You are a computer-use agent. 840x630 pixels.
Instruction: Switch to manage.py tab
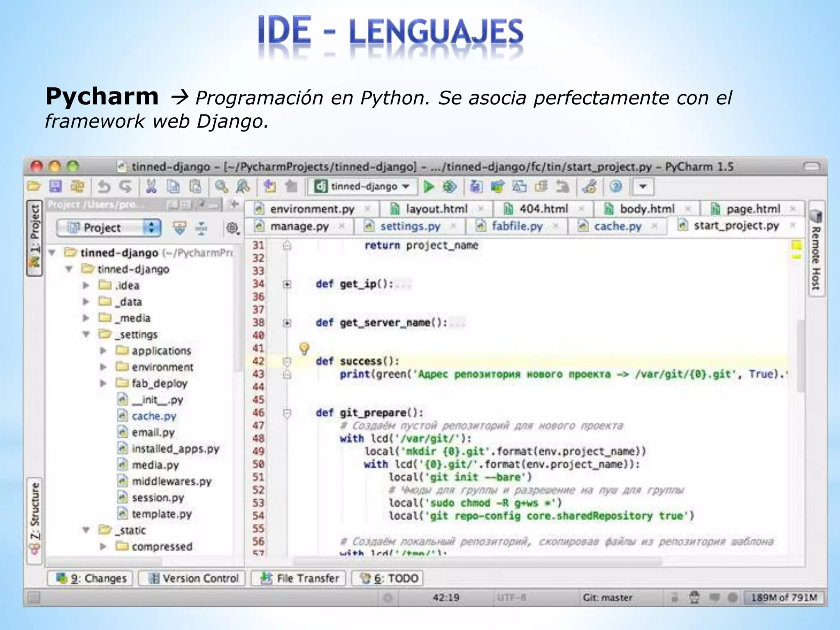coord(299,226)
